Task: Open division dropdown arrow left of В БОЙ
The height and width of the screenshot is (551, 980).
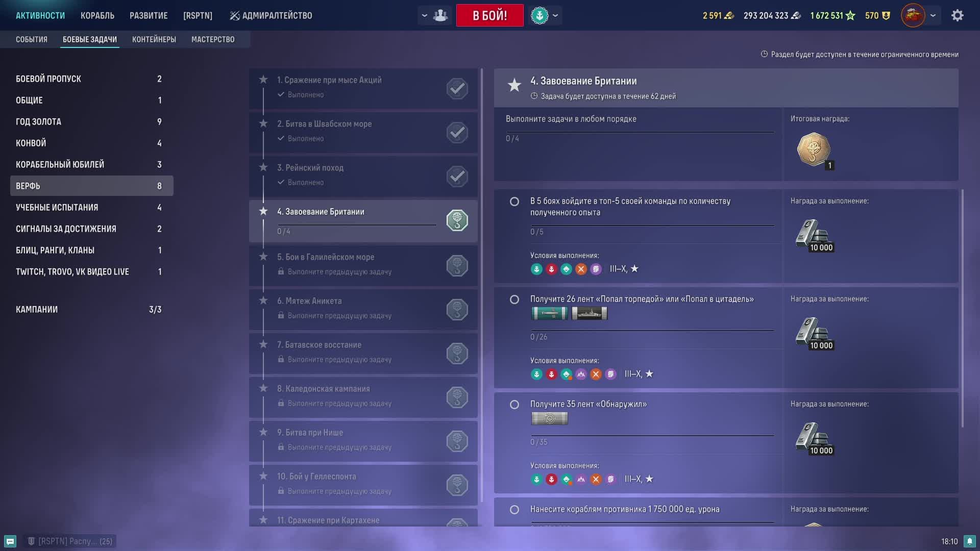Action: tap(424, 15)
